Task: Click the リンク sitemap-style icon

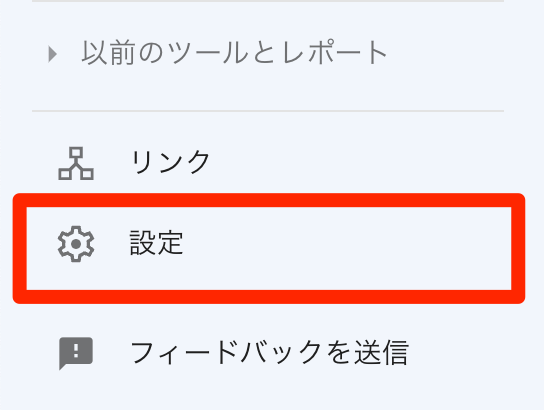Action: click(76, 163)
